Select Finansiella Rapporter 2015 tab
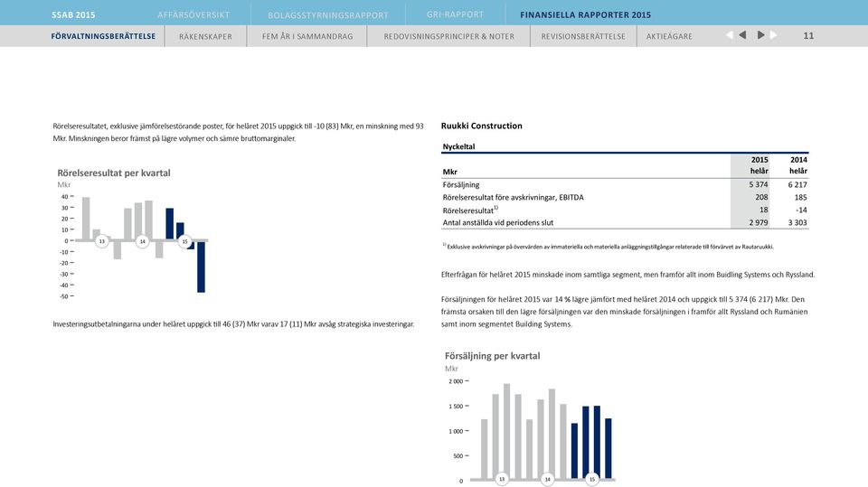This screenshot has width=868, height=487. [x=585, y=15]
